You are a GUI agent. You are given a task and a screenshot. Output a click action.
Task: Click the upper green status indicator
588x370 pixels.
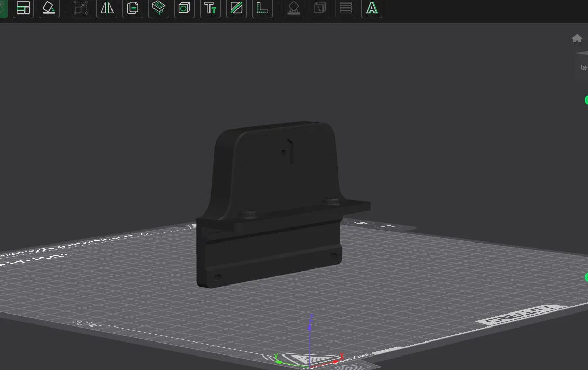(586, 99)
